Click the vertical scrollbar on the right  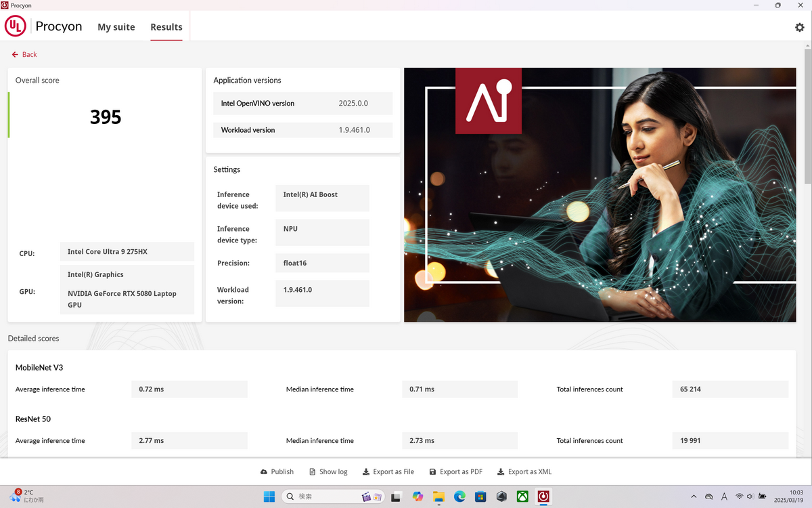click(807, 115)
